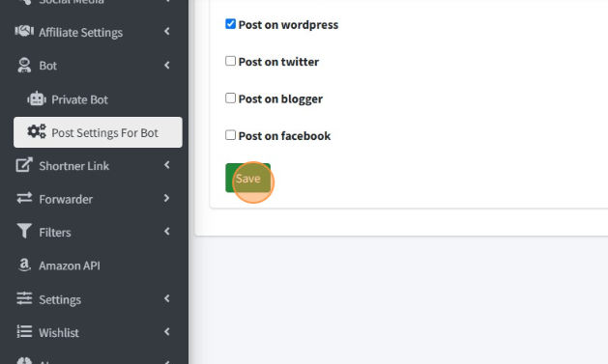Expand the Forwarder menu arrow
The height and width of the screenshot is (364, 608).
click(x=167, y=198)
